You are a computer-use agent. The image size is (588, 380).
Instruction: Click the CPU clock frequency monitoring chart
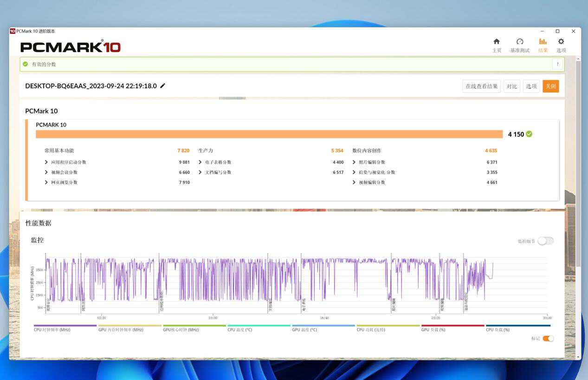pyautogui.click(x=296, y=283)
